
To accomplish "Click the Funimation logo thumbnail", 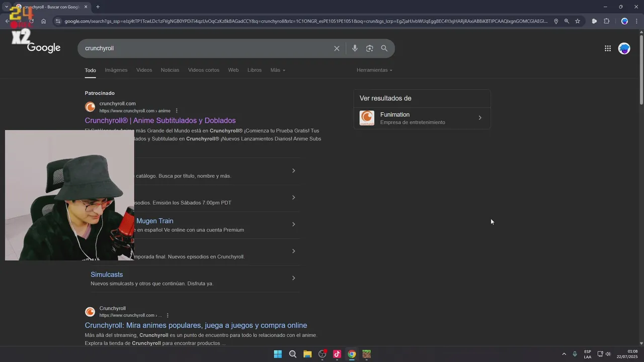I will pos(367,118).
